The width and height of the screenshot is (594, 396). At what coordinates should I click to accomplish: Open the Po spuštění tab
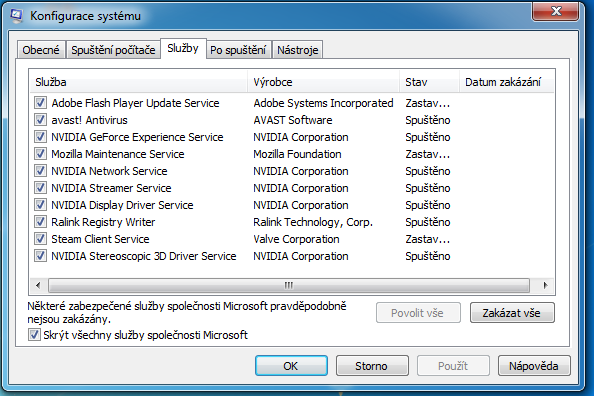tap(238, 50)
